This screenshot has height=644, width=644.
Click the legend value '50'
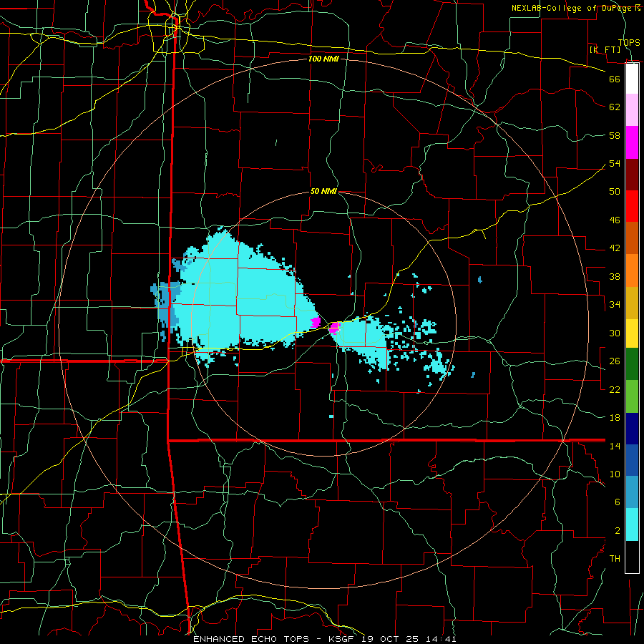[x=615, y=192]
